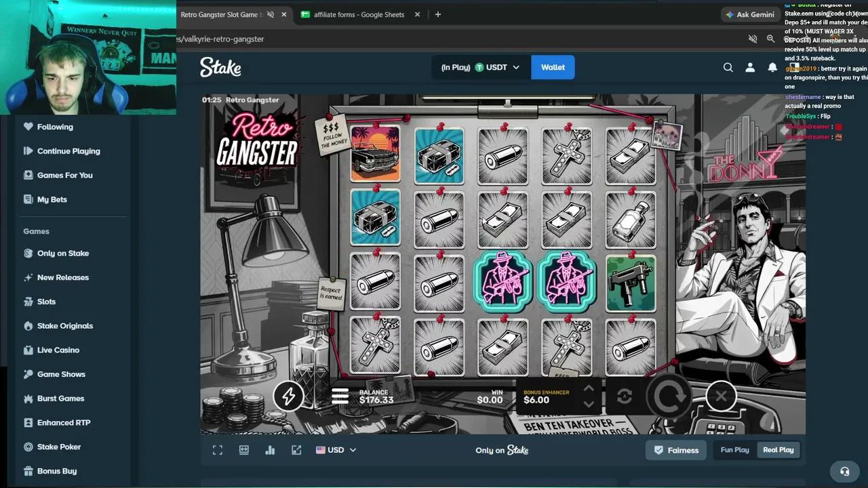The image size is (868, 488).
Task: Toggle autoplay in the slot game
Action: [625, 396]
